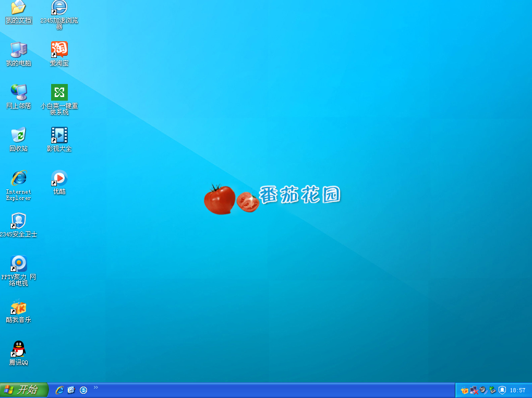Select the PPTV聚力 网络电视 desktop shortcut
532x398 pixels.
19,271
